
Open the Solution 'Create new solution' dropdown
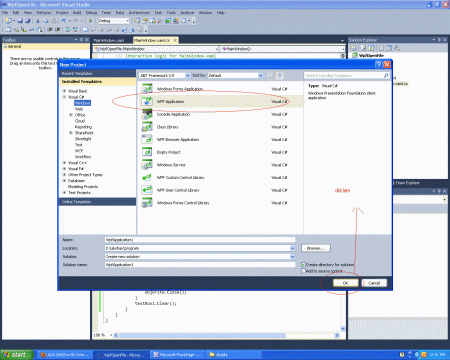pyautogui.click(x=292, y=257)
